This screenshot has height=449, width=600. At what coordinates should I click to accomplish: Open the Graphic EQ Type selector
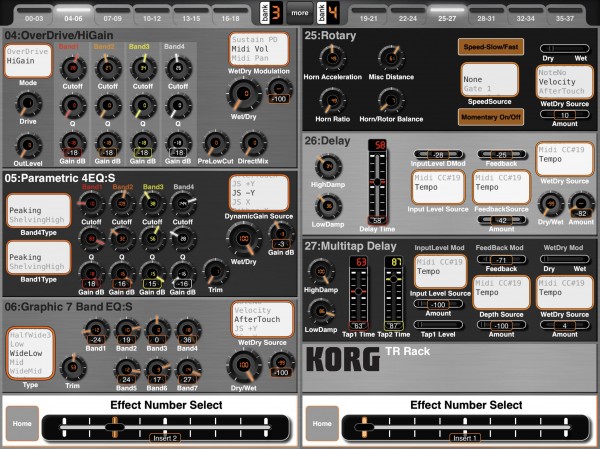coord(30,353)
